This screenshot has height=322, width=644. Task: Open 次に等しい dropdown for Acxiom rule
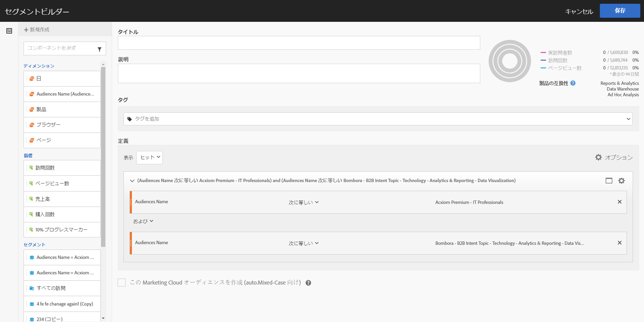303,202
